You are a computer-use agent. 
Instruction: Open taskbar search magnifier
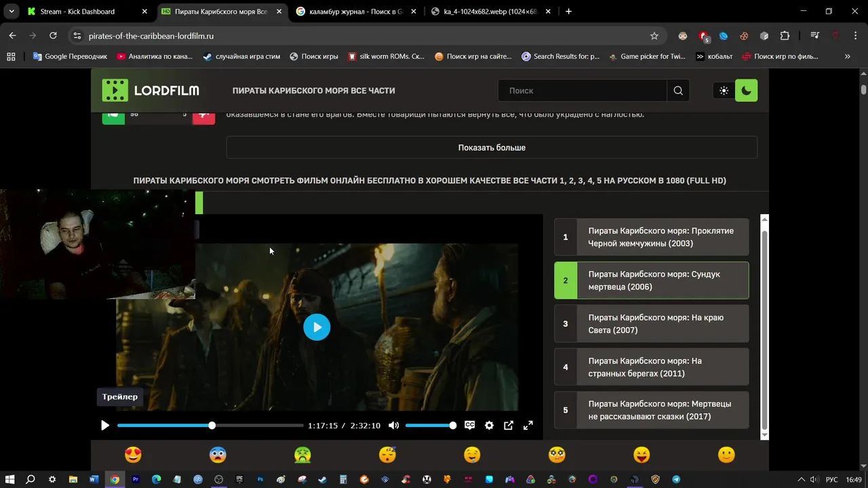pyautogui.click(x=31, y=479)
